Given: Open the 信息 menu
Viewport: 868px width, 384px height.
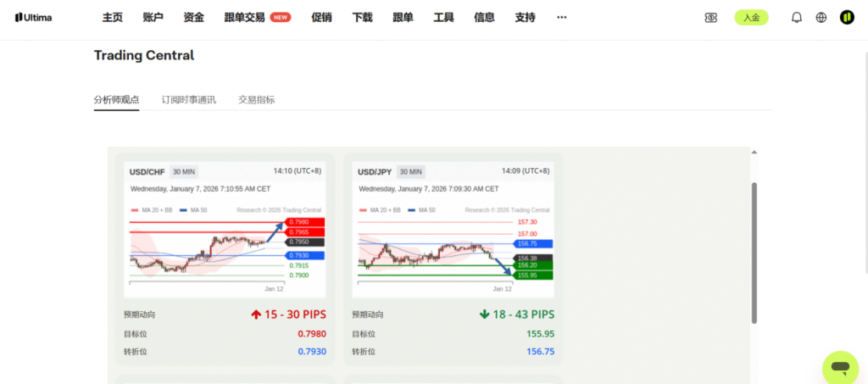Looking at the screenshot, I should (484, 18).
